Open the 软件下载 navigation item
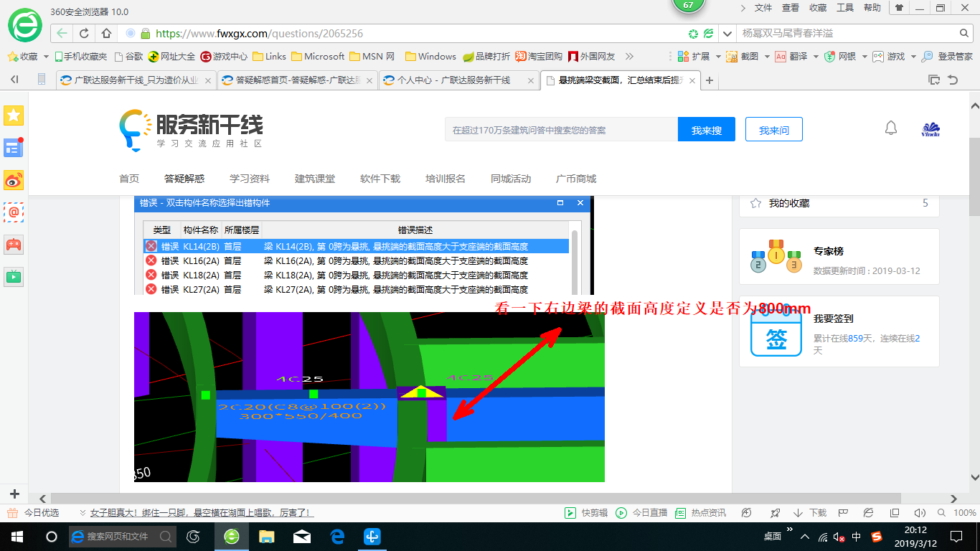980x551 pixels. coord(380,179)
